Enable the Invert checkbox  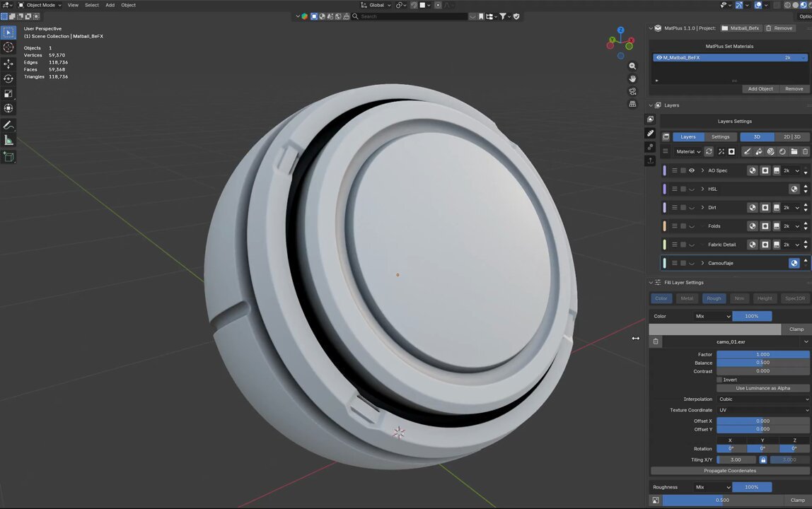coord(720,380)
